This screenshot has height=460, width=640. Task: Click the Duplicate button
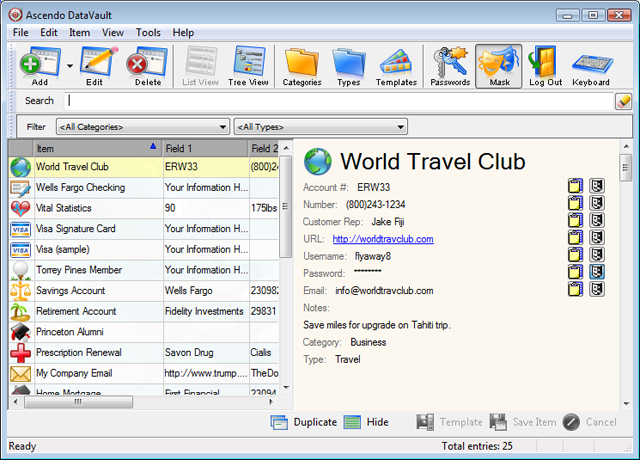[x=304, y=422]
